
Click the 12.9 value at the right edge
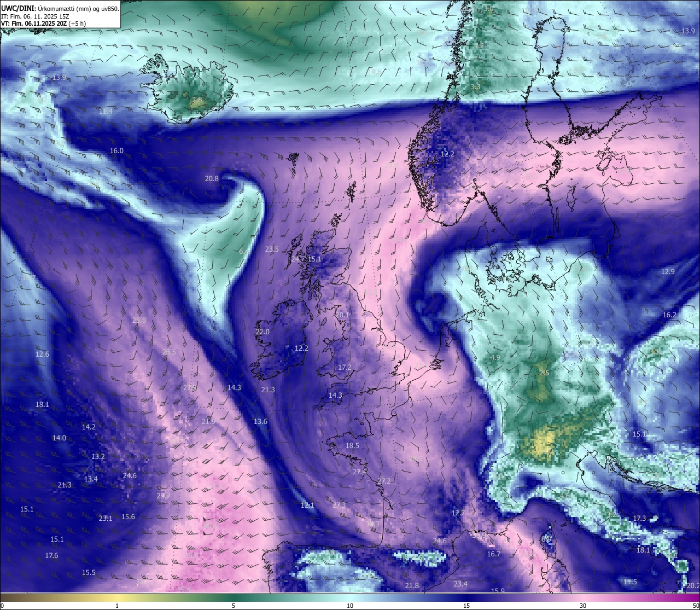pyautogui.click(x=668, y=272)
